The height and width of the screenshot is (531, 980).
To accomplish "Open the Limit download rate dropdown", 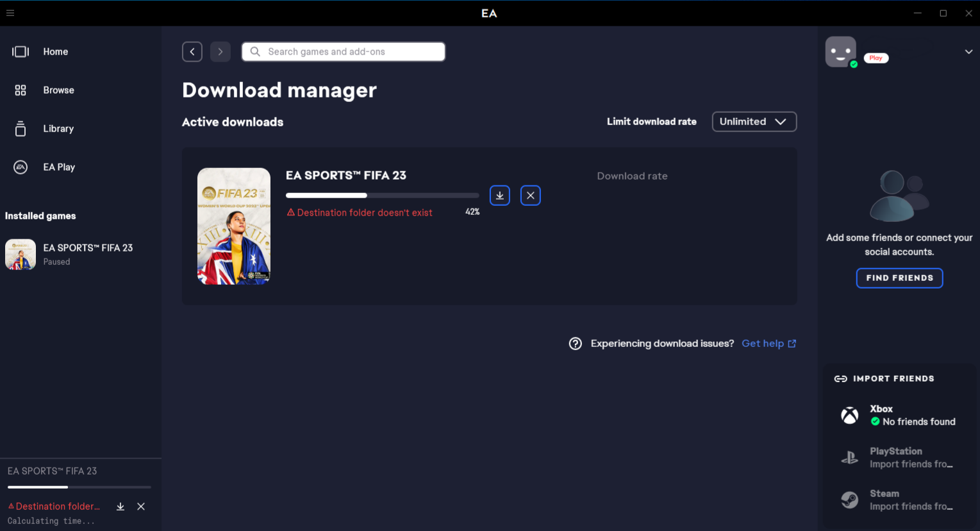I will click(x=754, y=121).
